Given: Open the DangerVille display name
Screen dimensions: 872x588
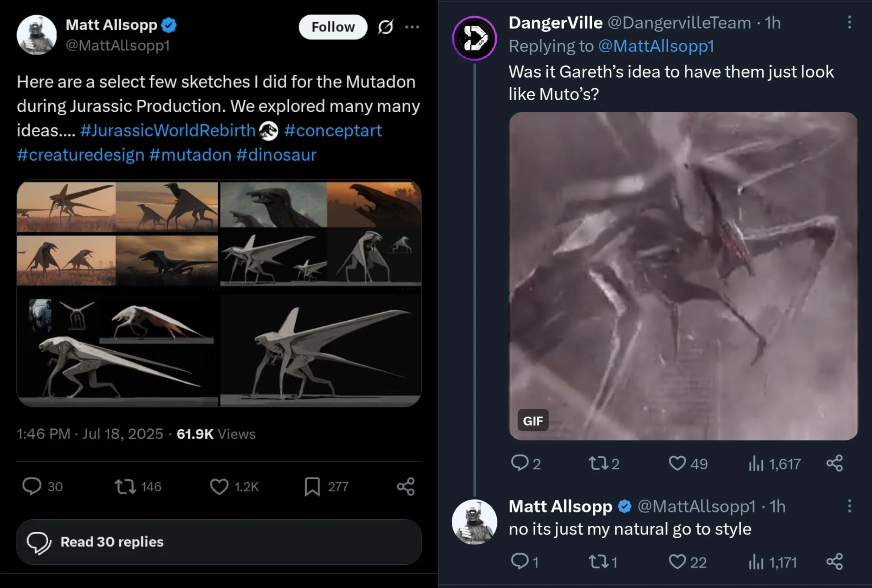Looking at the screenshot, I should coord(555,23).
